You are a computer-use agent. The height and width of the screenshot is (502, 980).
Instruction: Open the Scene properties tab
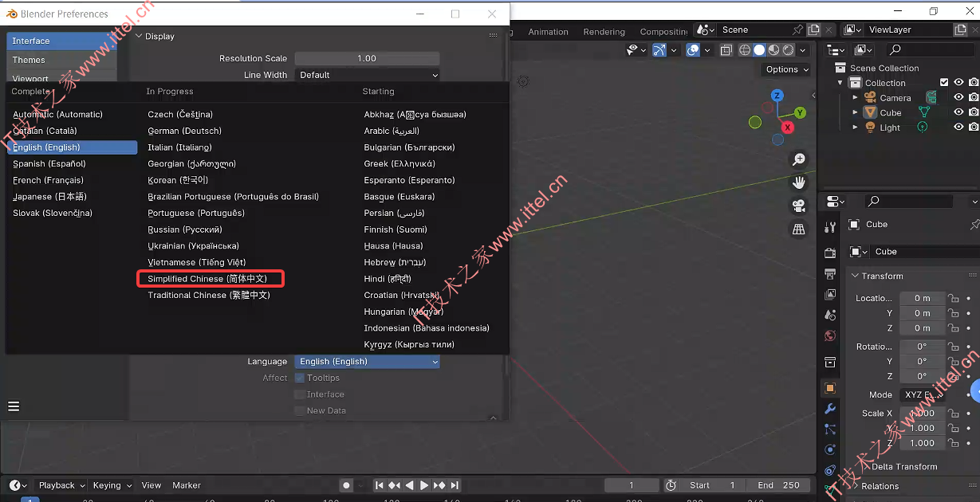(830, 316)
